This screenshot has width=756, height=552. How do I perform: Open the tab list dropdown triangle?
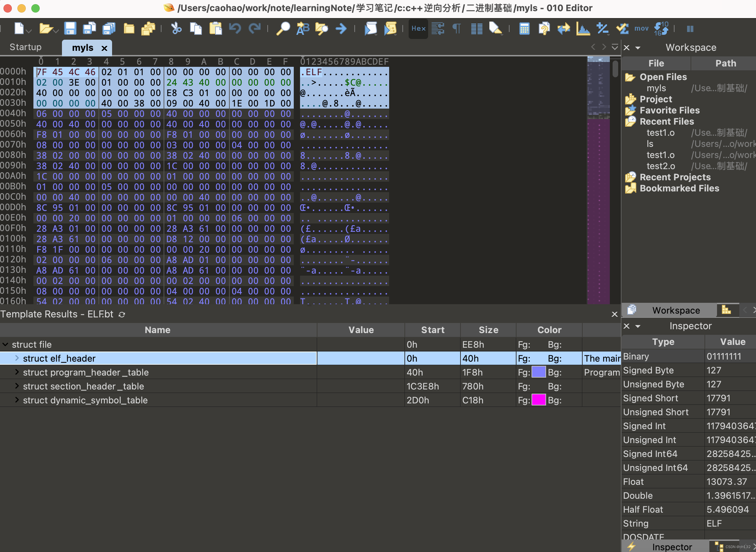pos(615,47)
